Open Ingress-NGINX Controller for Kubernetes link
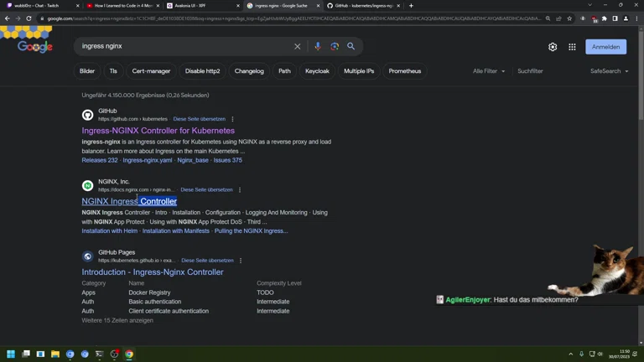The width and height of the screenshot is (644, 362). pyautogui.click(x=158, y=131)
